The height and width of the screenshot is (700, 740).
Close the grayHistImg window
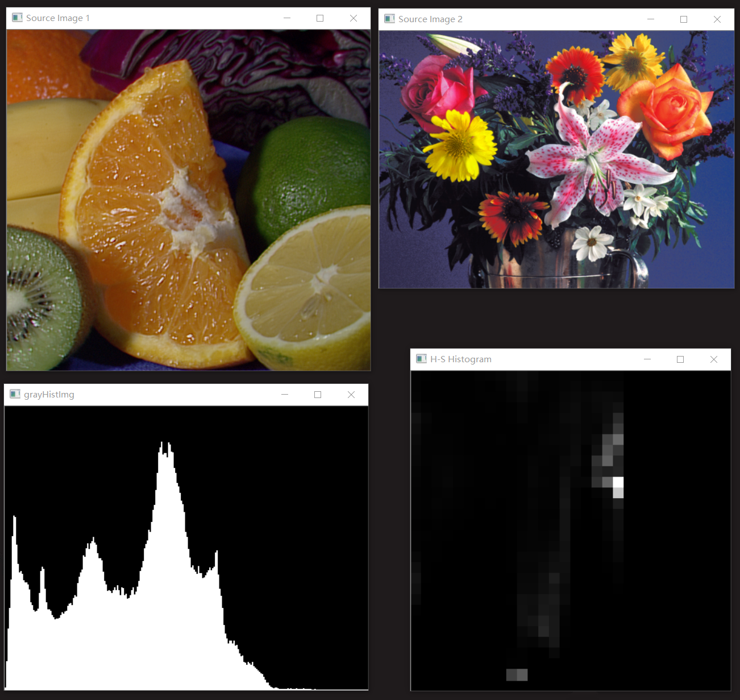pyautogui.click(x=351, y=394)
